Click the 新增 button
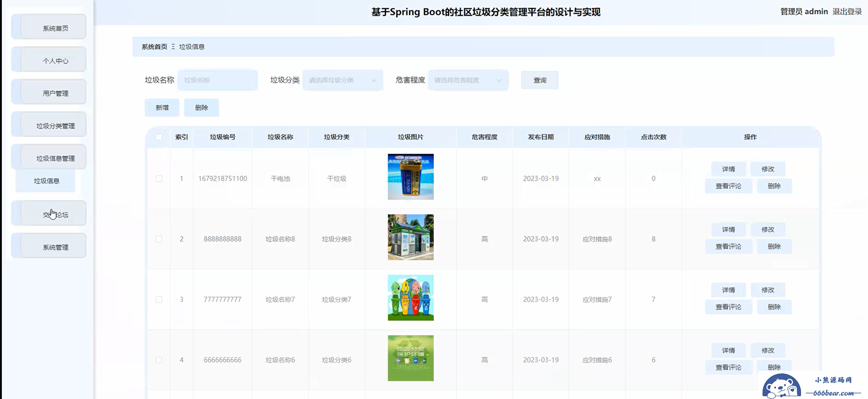Screen dimensions: 868x399 point(162,108)
